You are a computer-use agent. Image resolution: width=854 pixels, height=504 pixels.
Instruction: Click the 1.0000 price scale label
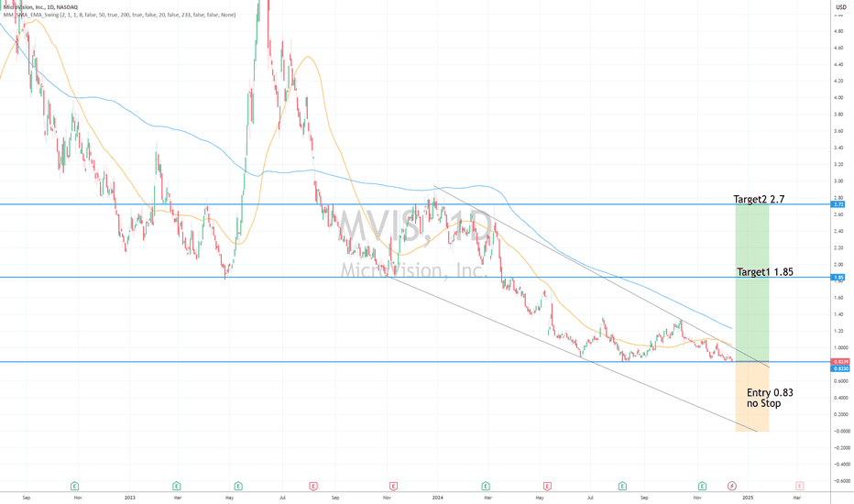(x=841, y=347)
